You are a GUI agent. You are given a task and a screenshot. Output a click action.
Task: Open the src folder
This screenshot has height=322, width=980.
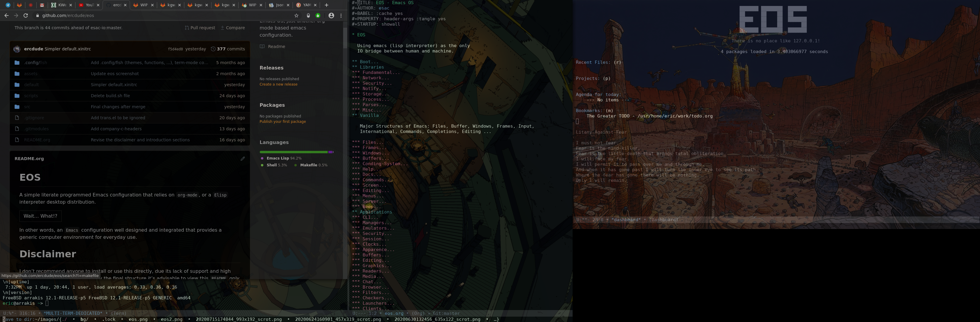[x=27, y=107]
